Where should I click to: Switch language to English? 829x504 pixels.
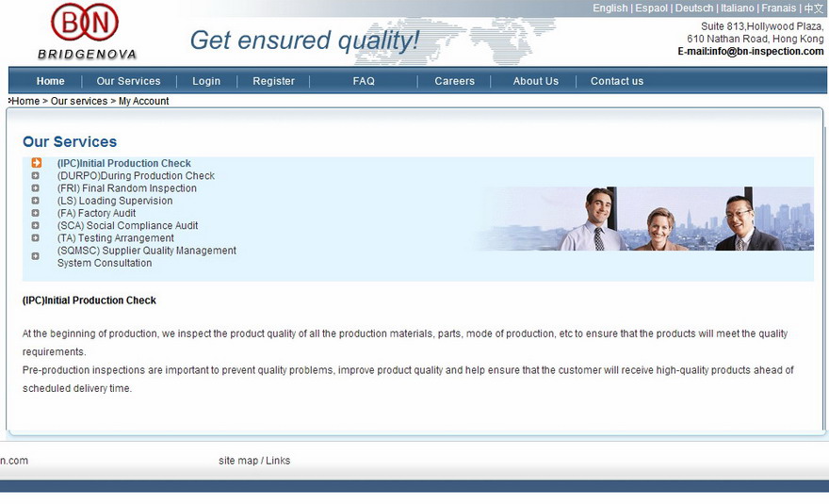(x=610, y=8)
